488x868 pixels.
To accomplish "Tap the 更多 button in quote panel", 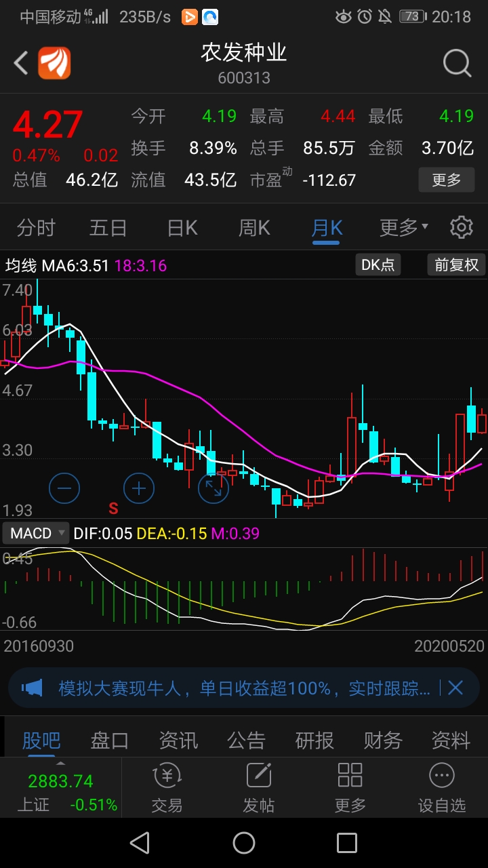I will click(447, 180).
